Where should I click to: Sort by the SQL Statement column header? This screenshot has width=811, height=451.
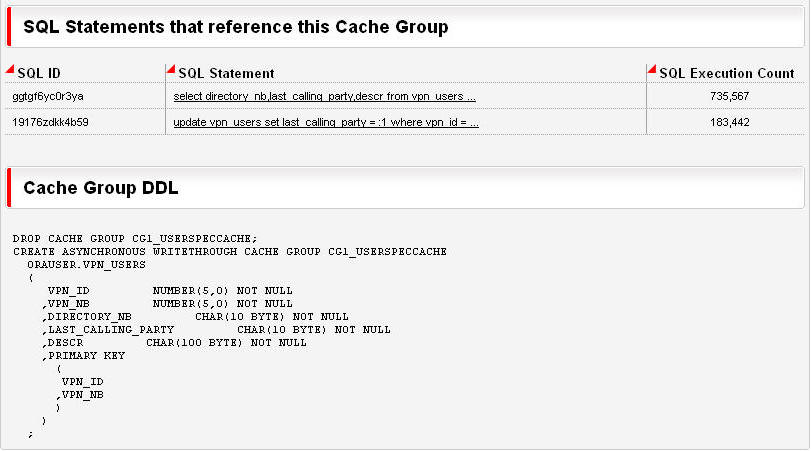click(x=226, y=73)
